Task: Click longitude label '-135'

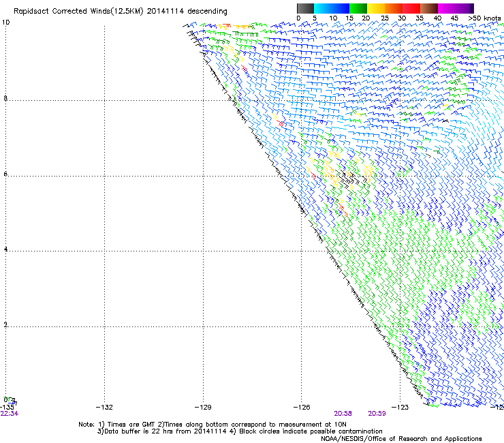Action: click(x=7, y=408)
